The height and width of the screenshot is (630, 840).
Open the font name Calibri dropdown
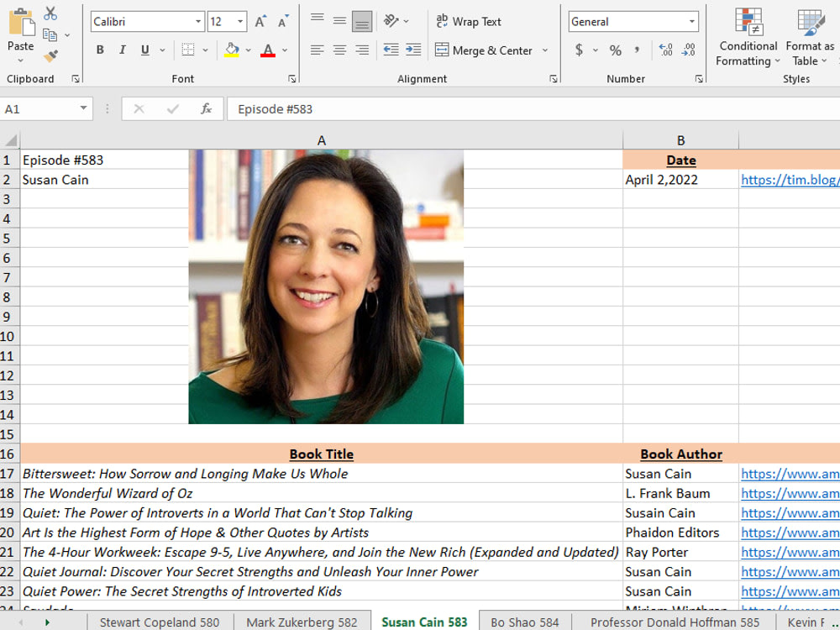198,22
